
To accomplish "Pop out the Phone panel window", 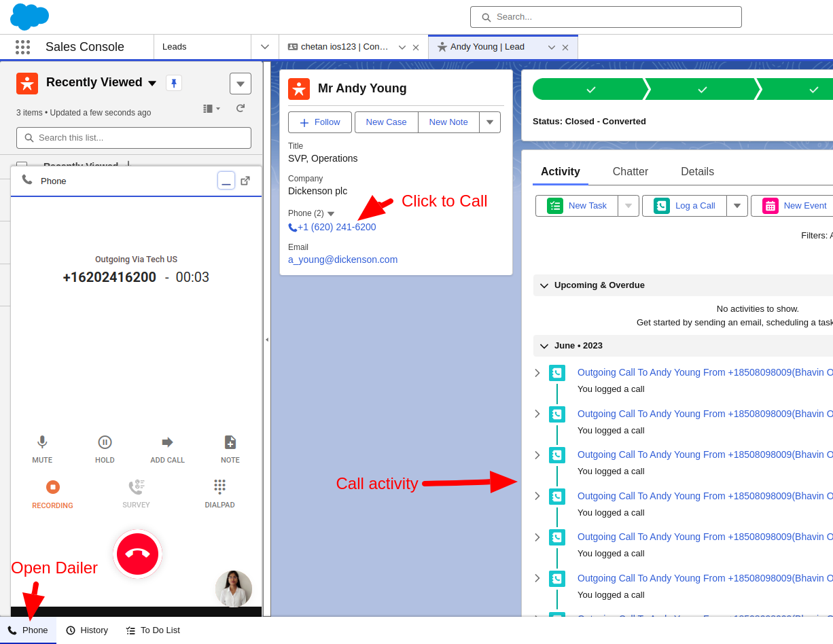I will [x=245, y=181].
